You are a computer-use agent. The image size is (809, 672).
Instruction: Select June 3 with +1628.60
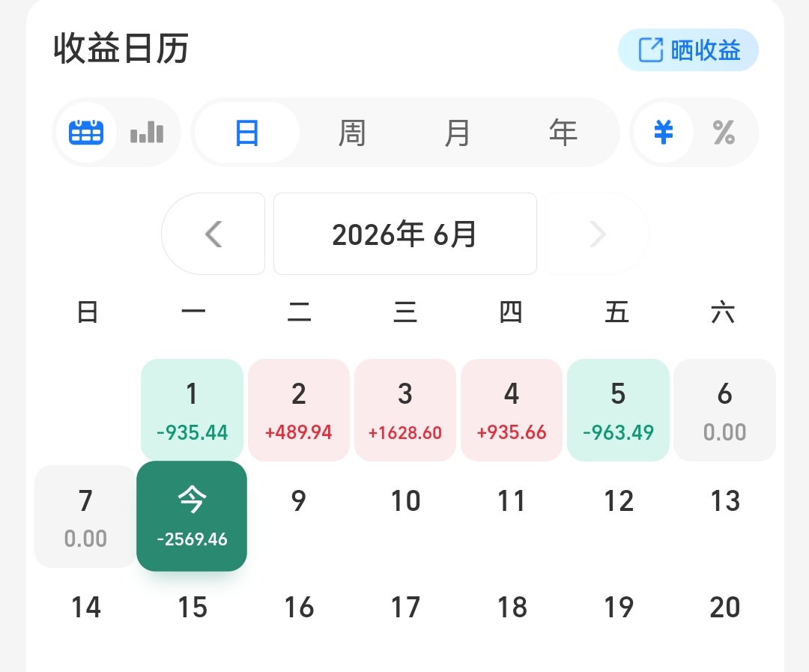405,410
